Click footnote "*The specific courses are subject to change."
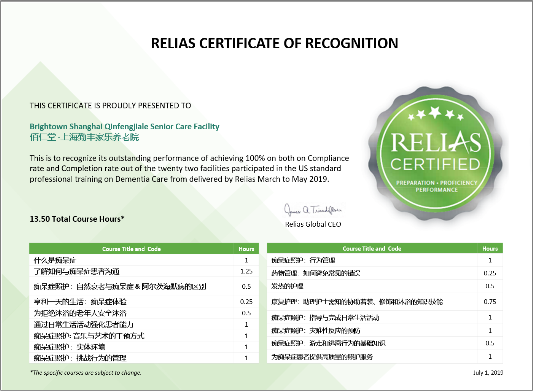This screenshot has width=541, height=391. pyautogui.click(x=86, y=373)
